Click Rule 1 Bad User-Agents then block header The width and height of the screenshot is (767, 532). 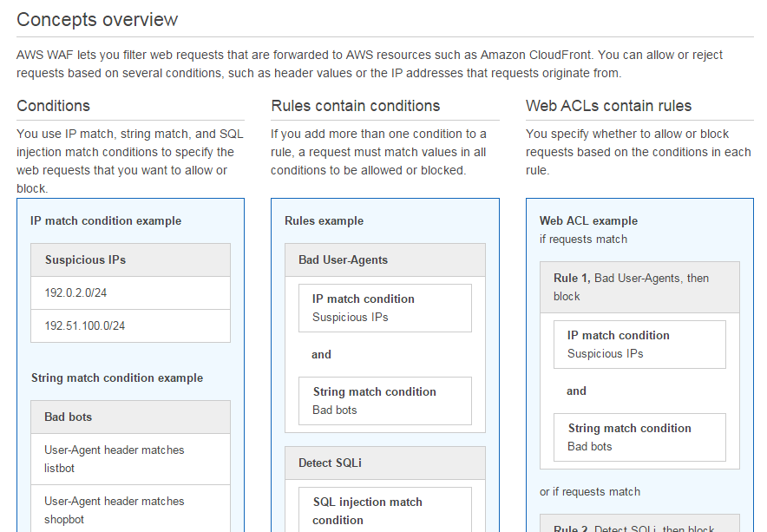tap(639, 287)
